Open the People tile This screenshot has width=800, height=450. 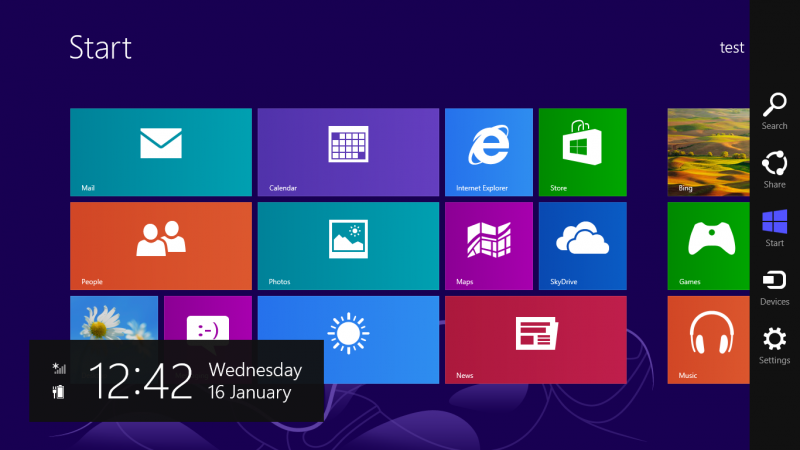pyautogui.click(x=160, y=246)
